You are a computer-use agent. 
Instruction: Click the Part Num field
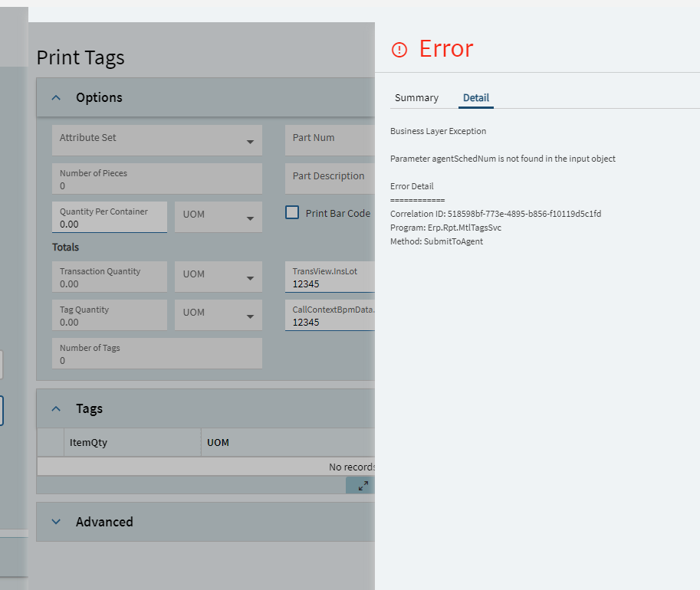(330, 140)
